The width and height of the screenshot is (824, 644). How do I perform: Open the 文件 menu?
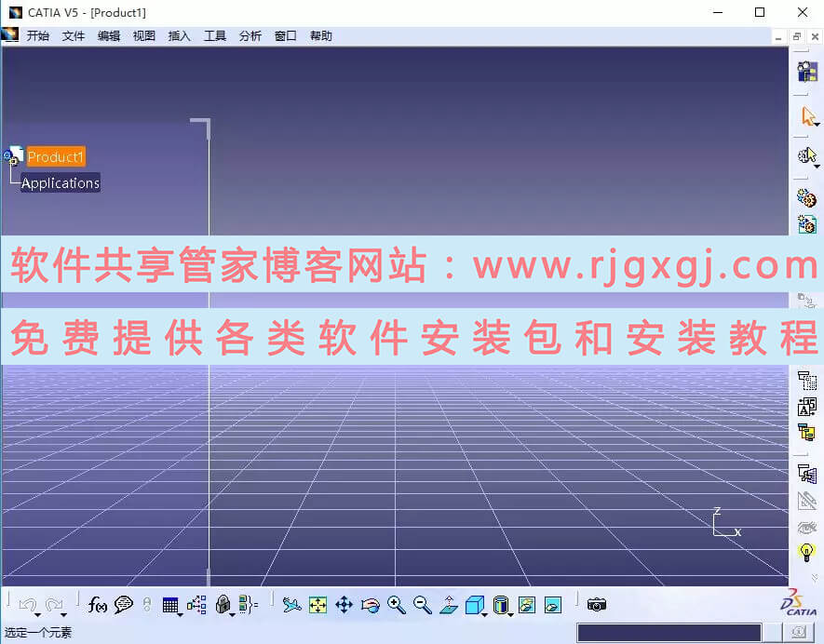tap(74, 35)
